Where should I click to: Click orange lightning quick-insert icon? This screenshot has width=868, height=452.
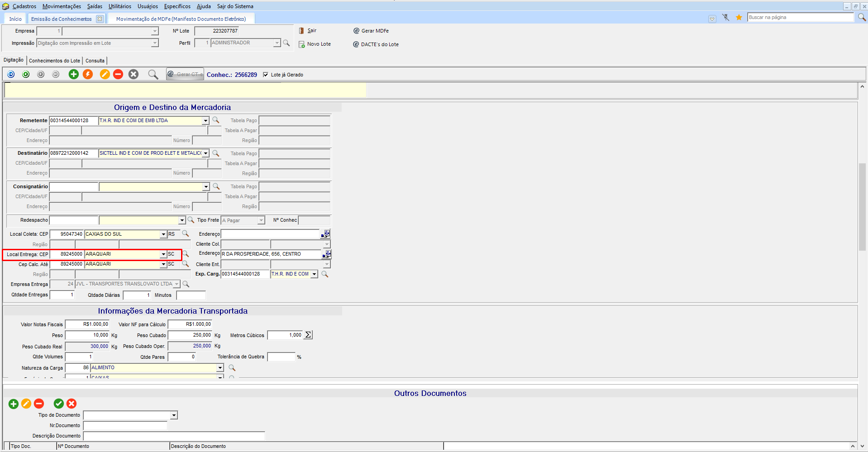coord(88,74)
